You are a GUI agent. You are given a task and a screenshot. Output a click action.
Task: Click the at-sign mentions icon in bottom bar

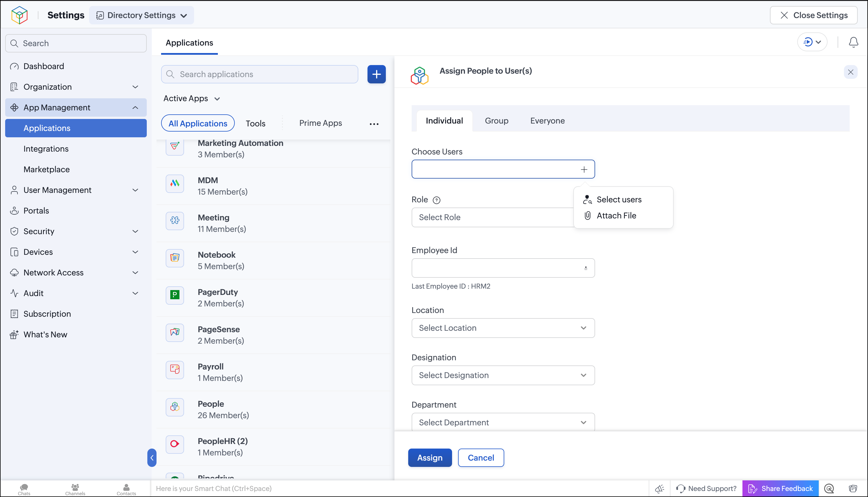[x=829, y=489]
